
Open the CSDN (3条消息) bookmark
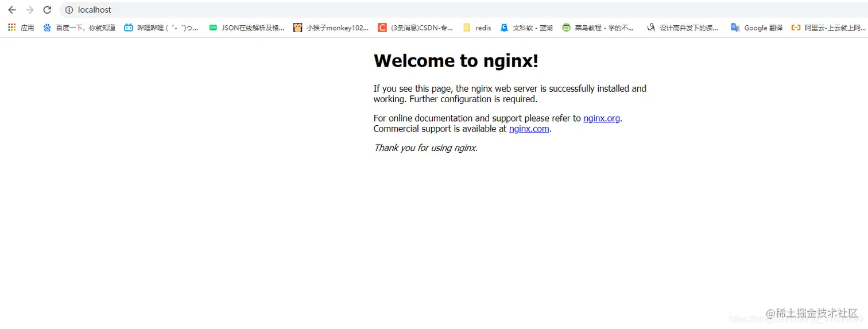415,28
